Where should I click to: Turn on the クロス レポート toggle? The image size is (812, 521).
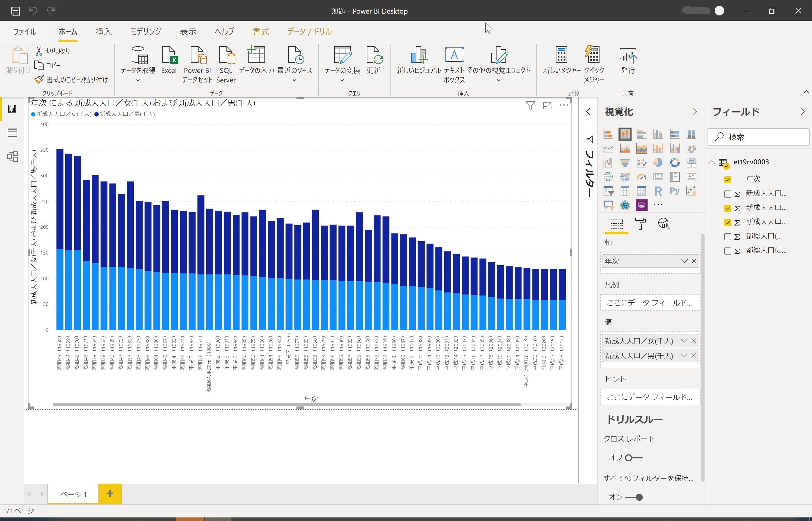[x=634, y=458]
